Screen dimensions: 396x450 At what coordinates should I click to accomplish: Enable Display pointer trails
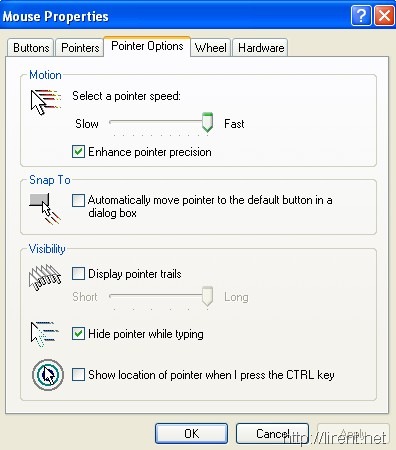tap(78, 274)
